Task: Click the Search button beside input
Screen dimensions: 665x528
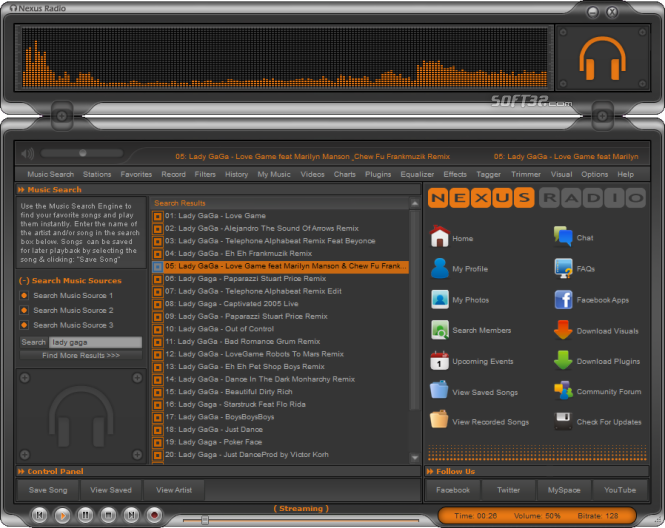Action: [34, 342]
